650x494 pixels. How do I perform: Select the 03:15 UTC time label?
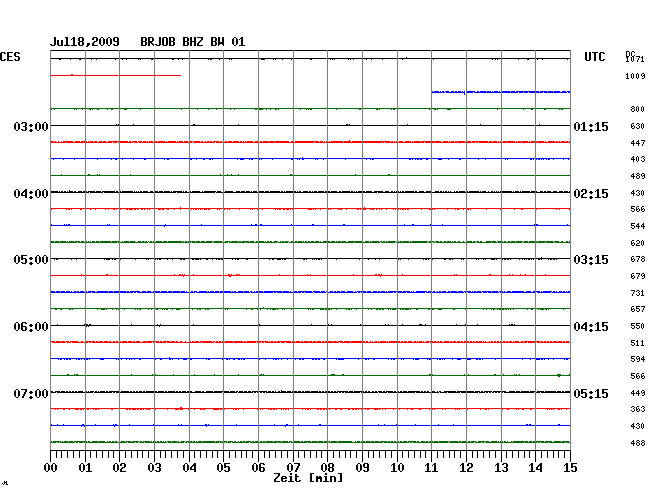[591, 260]
